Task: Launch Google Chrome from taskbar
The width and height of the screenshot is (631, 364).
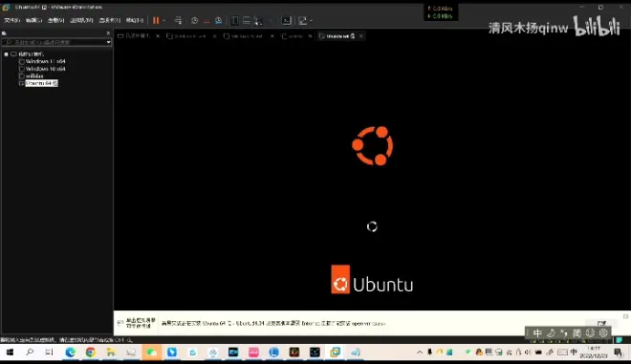Action: point(91,353)
